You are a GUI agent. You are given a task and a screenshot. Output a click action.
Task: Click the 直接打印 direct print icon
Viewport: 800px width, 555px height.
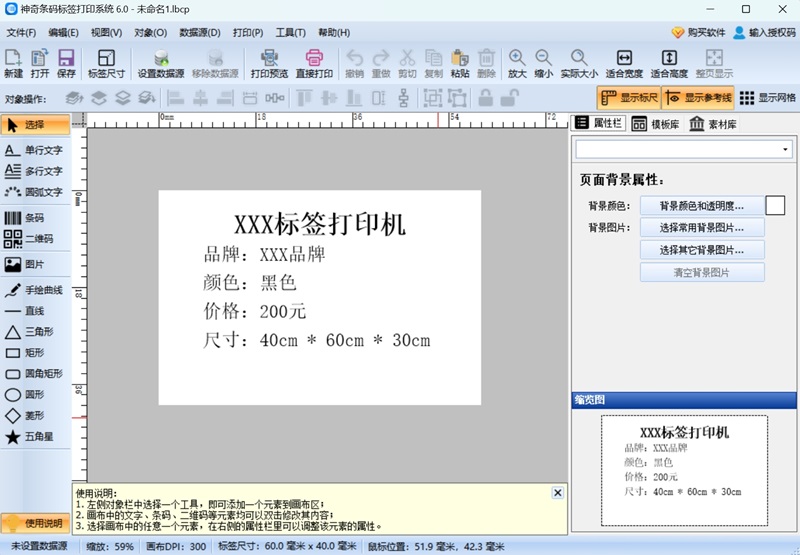point(314,64)
